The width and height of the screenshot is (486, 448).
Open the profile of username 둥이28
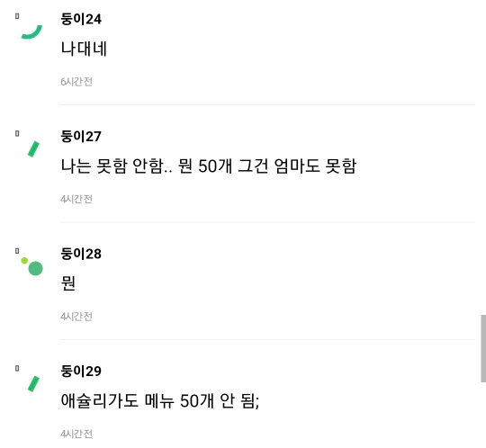coord(81,254)
